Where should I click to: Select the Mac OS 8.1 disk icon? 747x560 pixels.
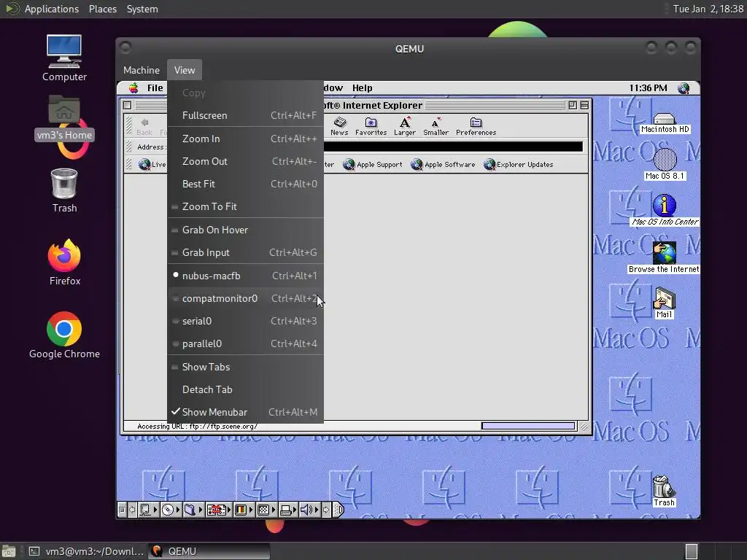(x=665, y=164)
